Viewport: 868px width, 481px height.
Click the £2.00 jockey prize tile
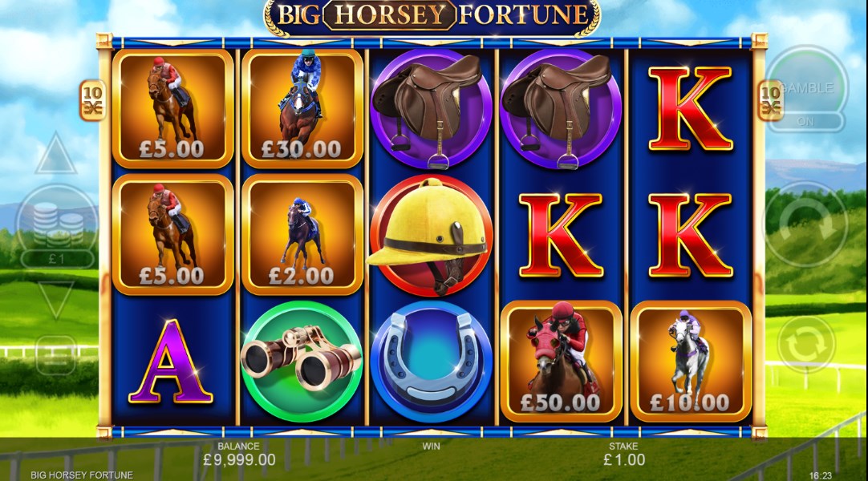click(302, 235)
